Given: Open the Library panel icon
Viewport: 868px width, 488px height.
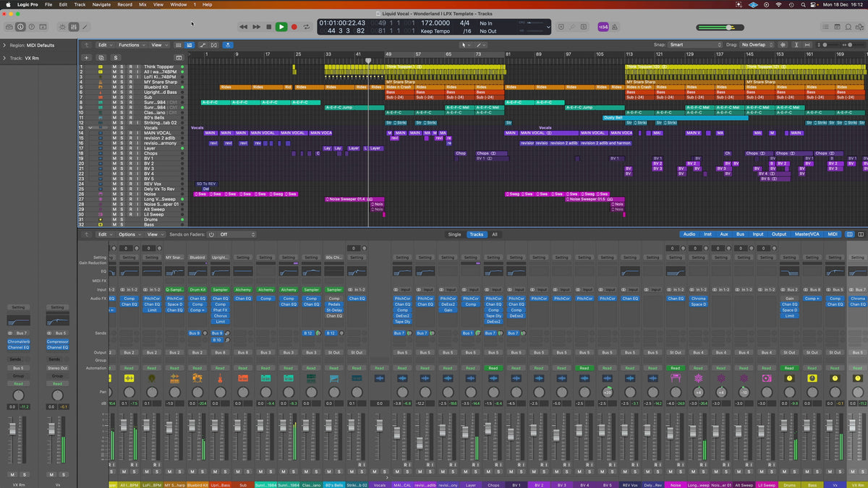Looking at the screenshot, I should [x=8, y=27].
